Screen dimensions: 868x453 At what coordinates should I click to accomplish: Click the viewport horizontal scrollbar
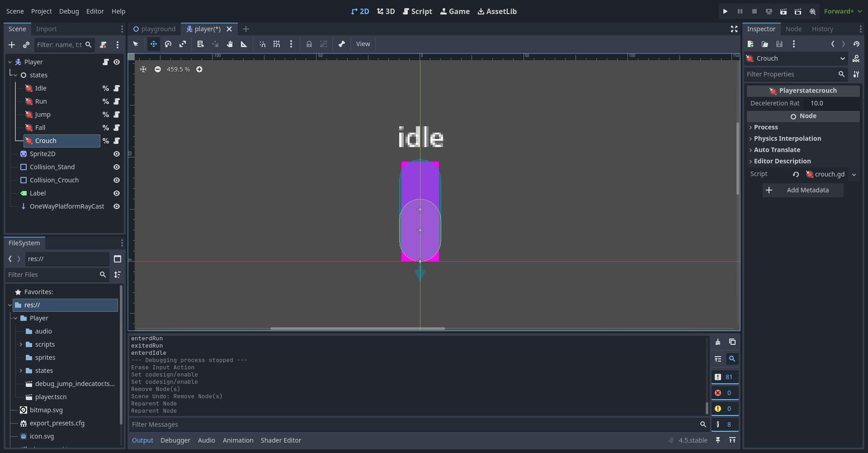[358, 329]
